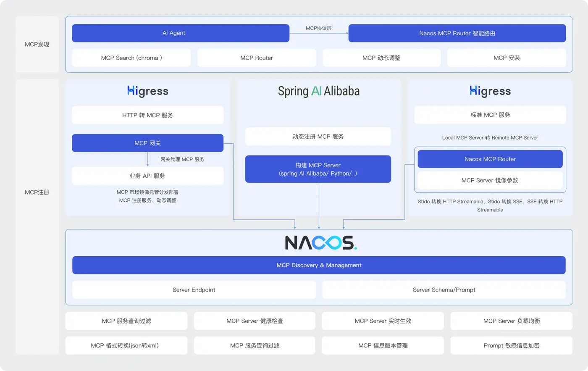588x371 pixels.
Task: Click the right Higress logo above 标准 MCP 服务
Action: point(490,91)
